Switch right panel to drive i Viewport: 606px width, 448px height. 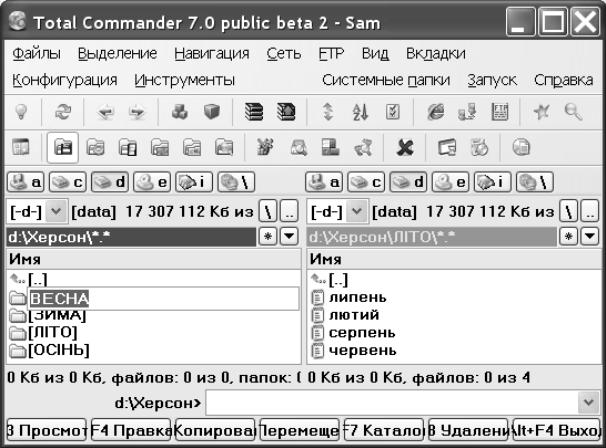[492, 182]
